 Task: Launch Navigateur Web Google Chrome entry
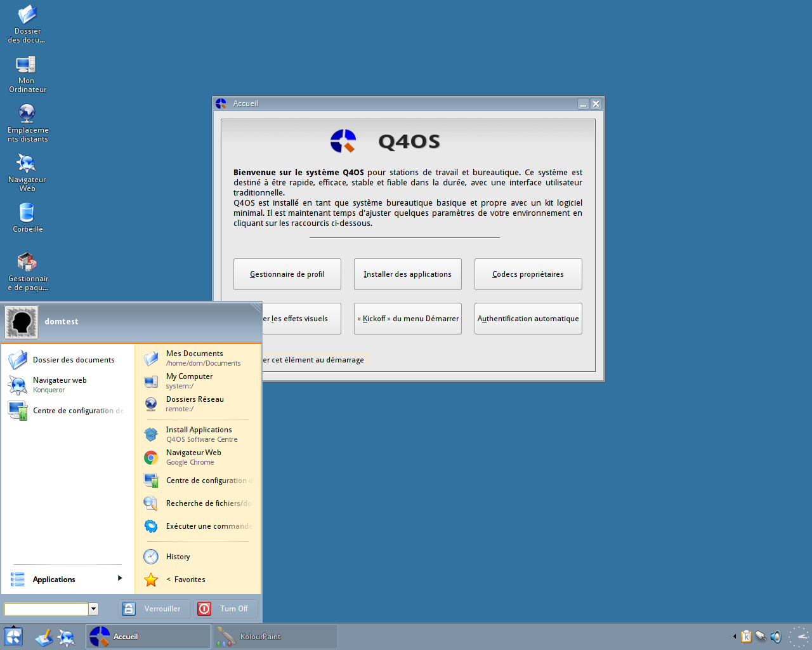198,458
